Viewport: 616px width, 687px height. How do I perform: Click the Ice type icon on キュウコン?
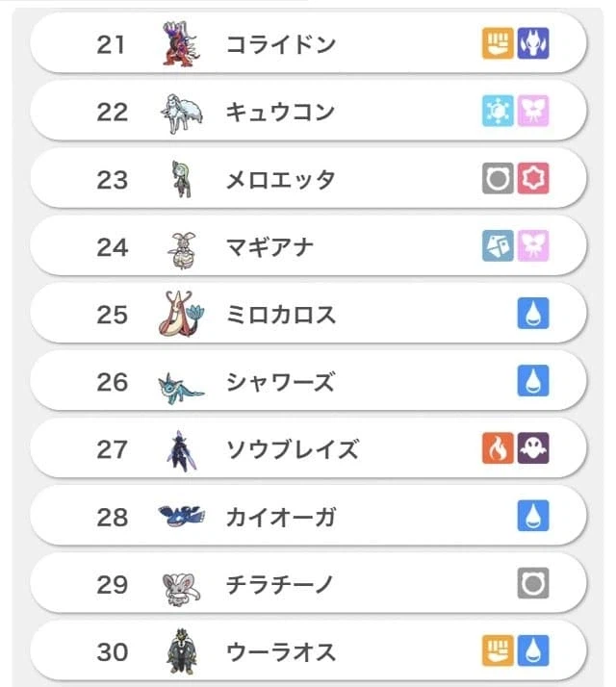[x=498, y=112]
